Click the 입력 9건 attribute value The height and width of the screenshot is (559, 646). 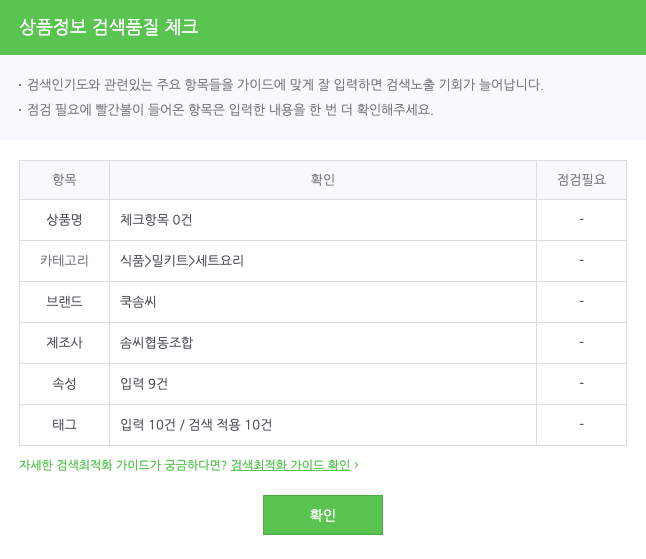(x=144, y=383)
